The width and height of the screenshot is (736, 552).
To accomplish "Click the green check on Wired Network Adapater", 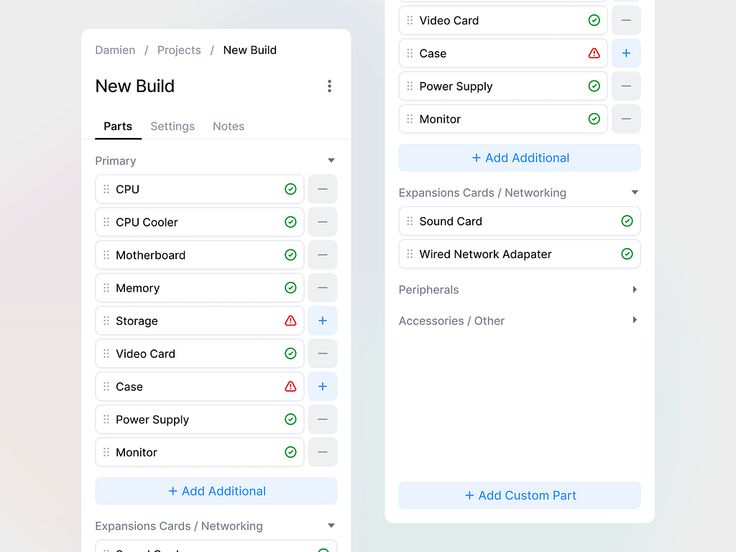I will click(627, 254).
